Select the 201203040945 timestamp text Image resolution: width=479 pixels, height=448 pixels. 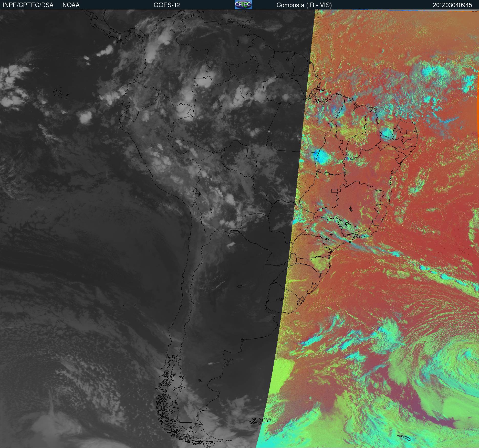pos(452,5)
